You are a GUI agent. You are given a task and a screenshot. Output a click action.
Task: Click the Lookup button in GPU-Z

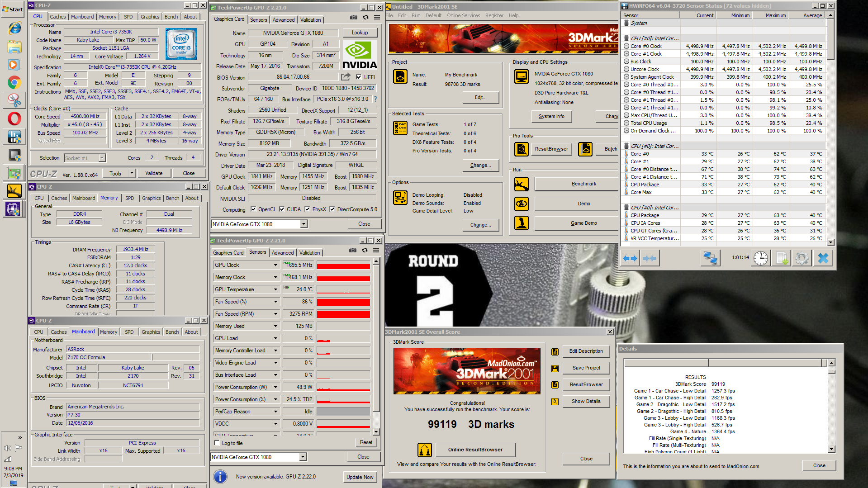pos(360,33)
